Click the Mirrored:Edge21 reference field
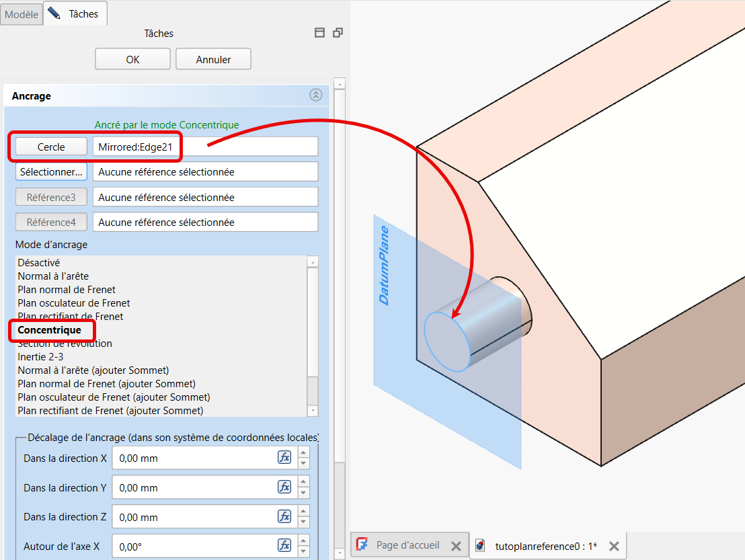 pos(205,147)
